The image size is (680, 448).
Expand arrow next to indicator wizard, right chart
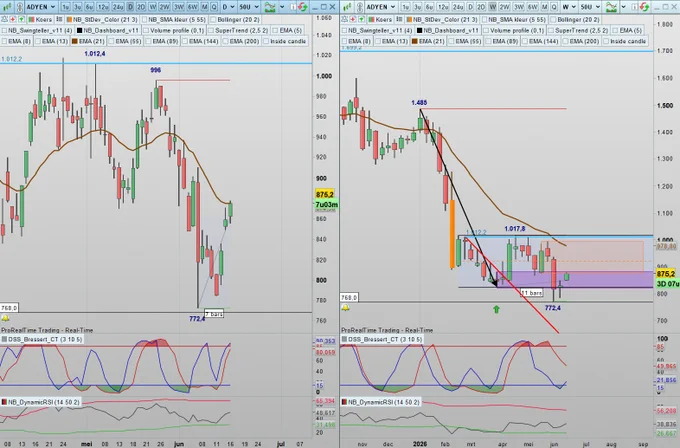[623, 7]
